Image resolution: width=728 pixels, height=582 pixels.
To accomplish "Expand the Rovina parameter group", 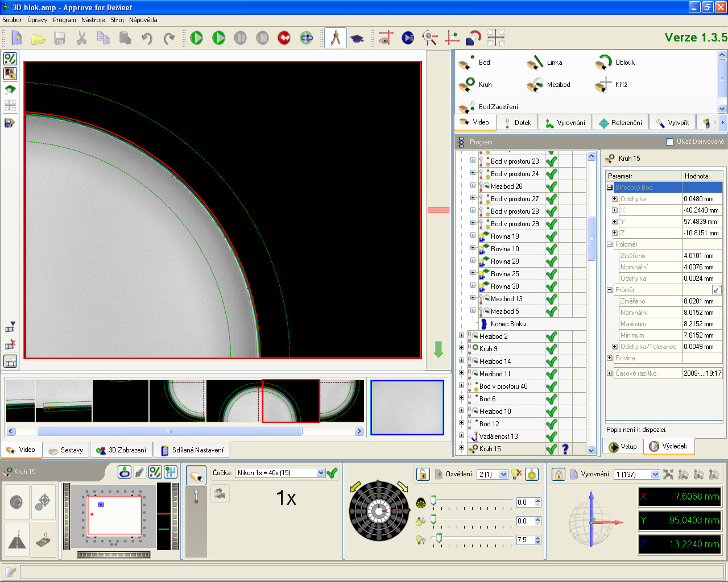I will (x=610, y=358).
